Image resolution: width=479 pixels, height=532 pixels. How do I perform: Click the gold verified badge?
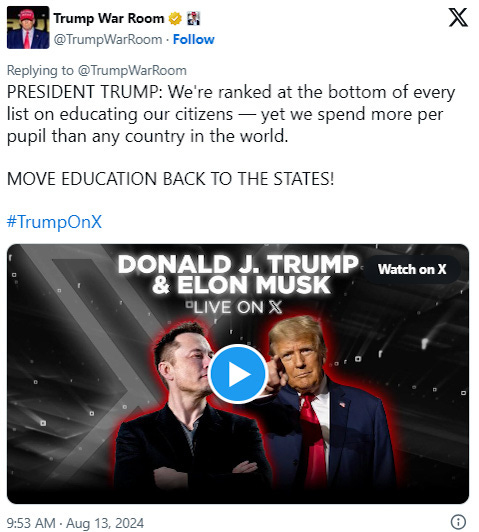(175, 18)
